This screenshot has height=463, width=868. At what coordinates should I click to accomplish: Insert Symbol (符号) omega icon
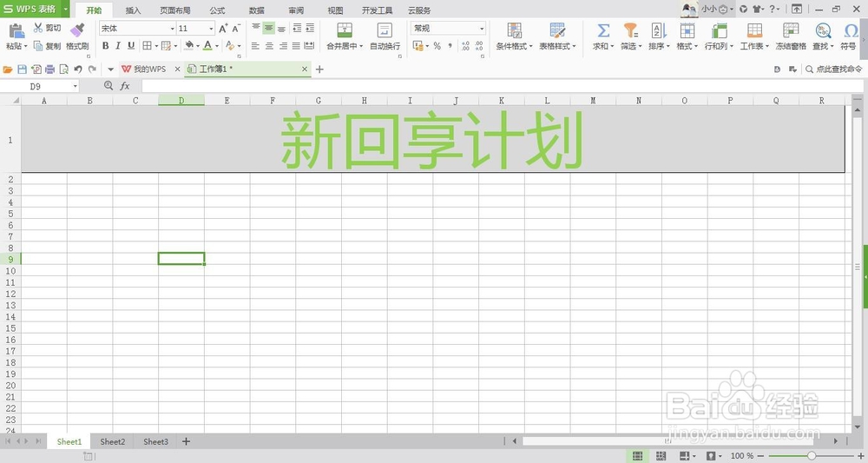851,30
